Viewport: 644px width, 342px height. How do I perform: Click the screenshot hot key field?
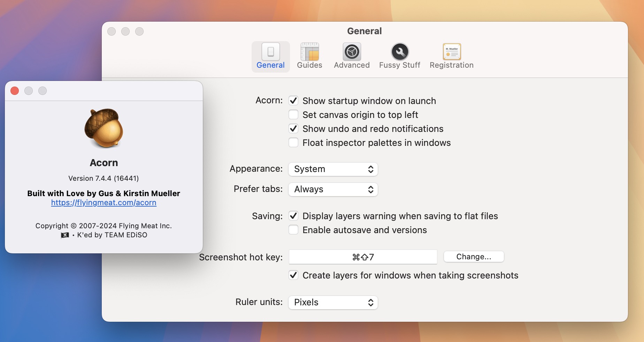coord(363,257)
